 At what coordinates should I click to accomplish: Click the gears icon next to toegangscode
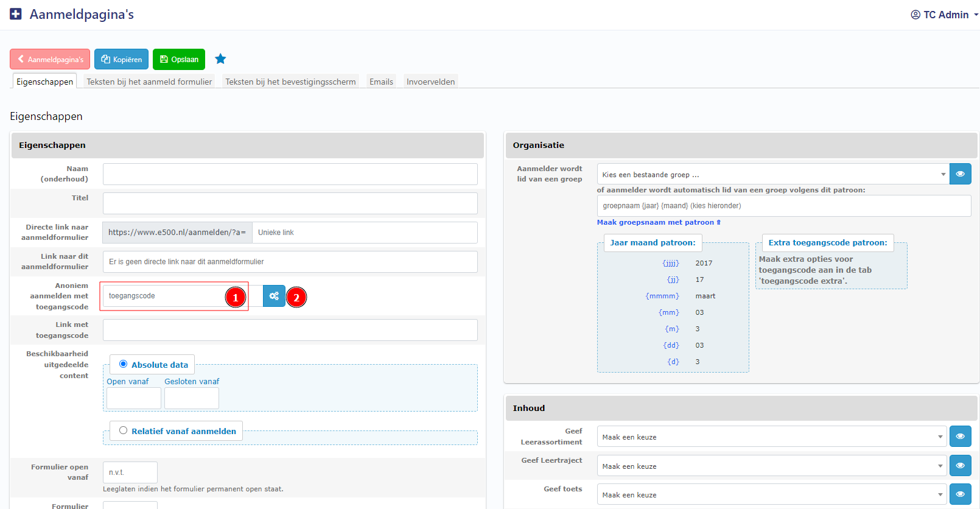274,296
